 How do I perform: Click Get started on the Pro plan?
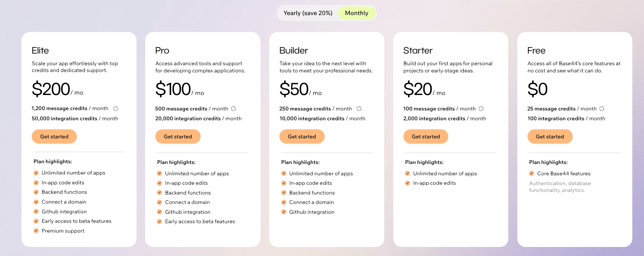pyautogui.click(x=178, y=136)
